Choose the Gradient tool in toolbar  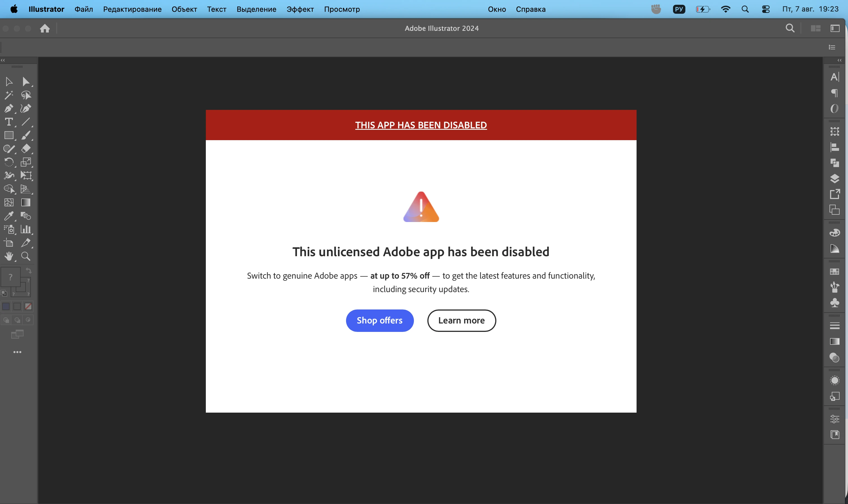tap(26, 202)
